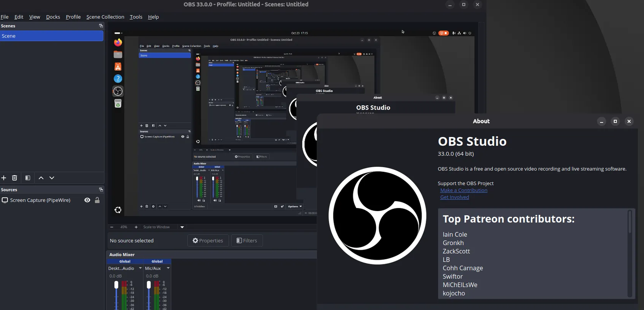644x310 pixels.
Task: Follow the Make a Contribution link
Action: point(464,190)
